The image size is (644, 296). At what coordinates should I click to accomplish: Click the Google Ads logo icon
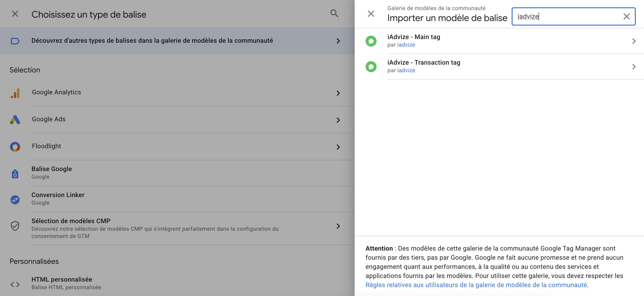tap(15, 120)
